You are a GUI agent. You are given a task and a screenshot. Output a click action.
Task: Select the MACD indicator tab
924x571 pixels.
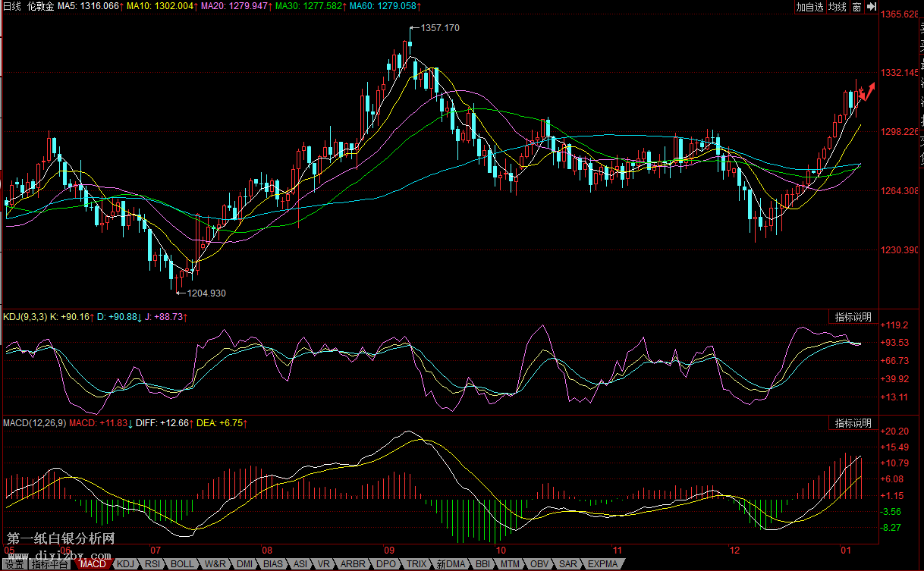click(93, 564)
